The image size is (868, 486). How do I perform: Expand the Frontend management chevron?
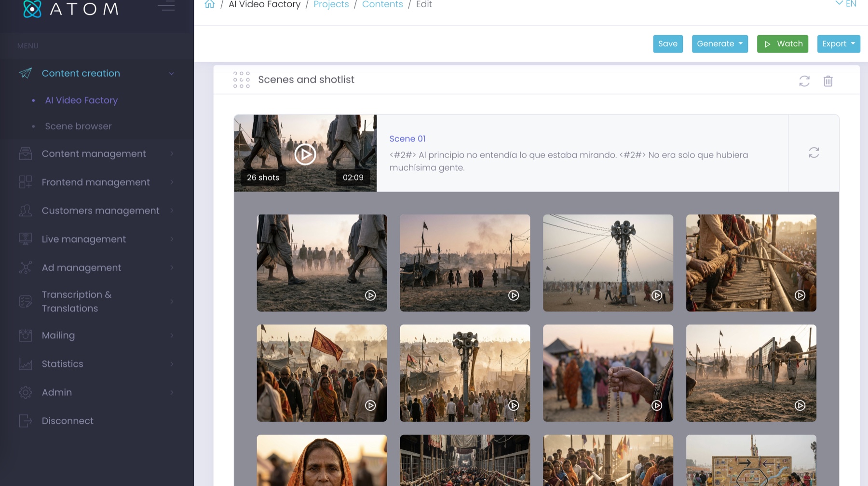click(172, 182)
